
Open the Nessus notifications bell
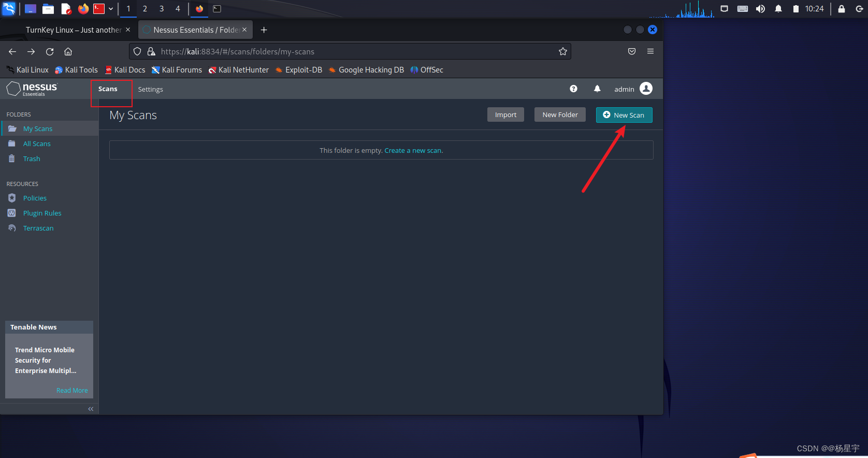597,89
